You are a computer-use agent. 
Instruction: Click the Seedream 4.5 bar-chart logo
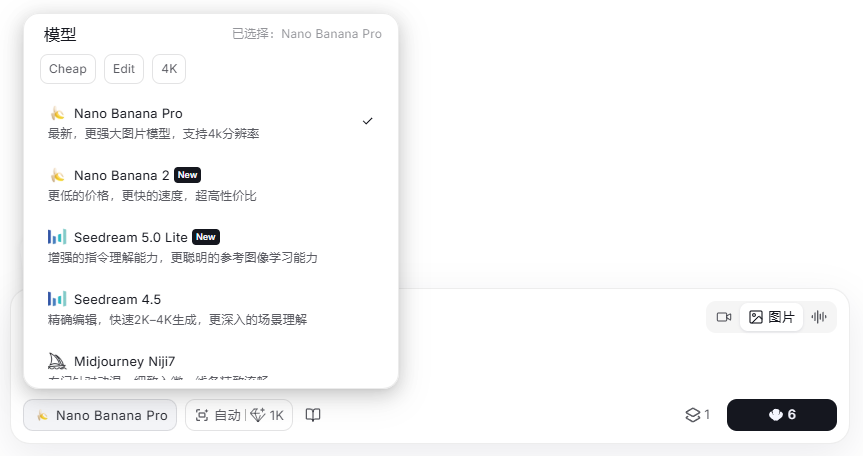coord(57,299)
